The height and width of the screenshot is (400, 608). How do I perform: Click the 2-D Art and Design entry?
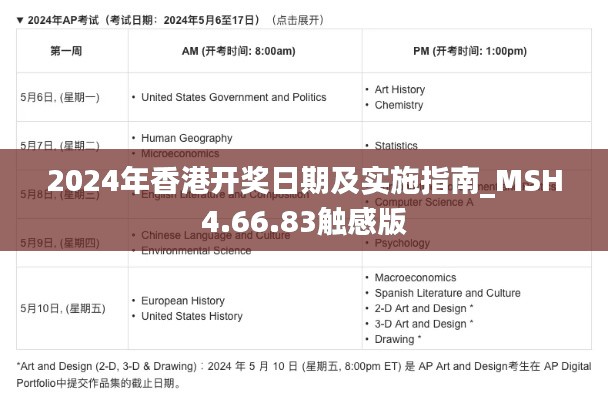point(424,309)
